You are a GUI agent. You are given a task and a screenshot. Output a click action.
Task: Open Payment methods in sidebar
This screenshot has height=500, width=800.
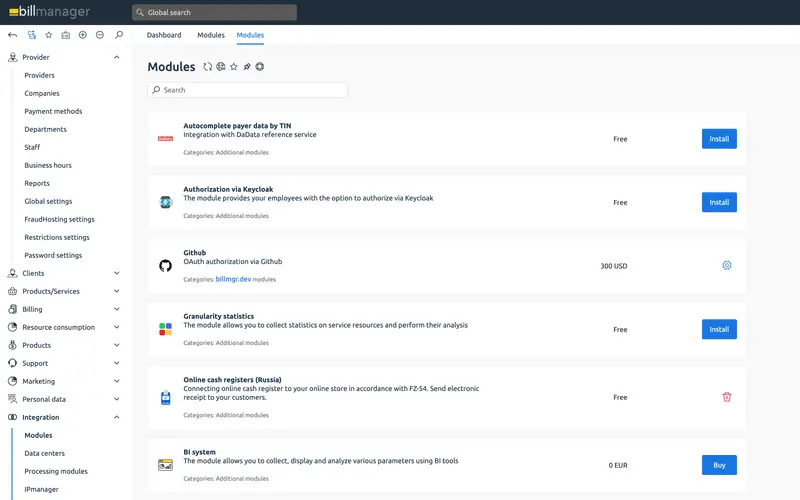[x=53, y=111]
